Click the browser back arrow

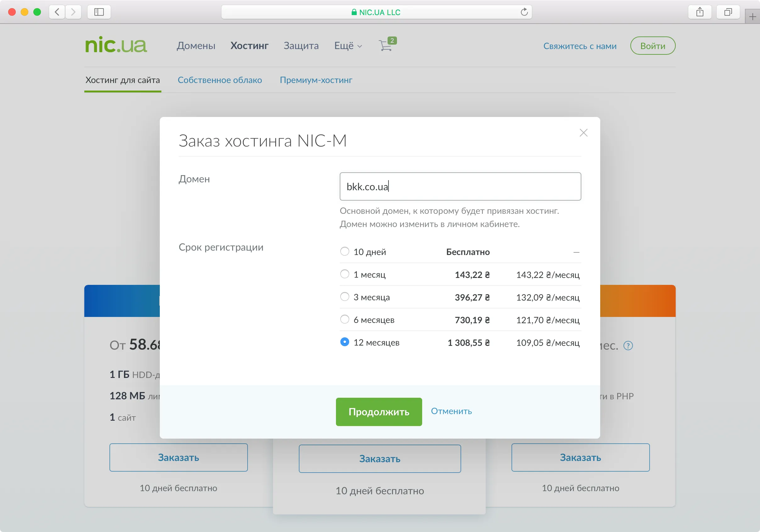[x=57, y=12]
